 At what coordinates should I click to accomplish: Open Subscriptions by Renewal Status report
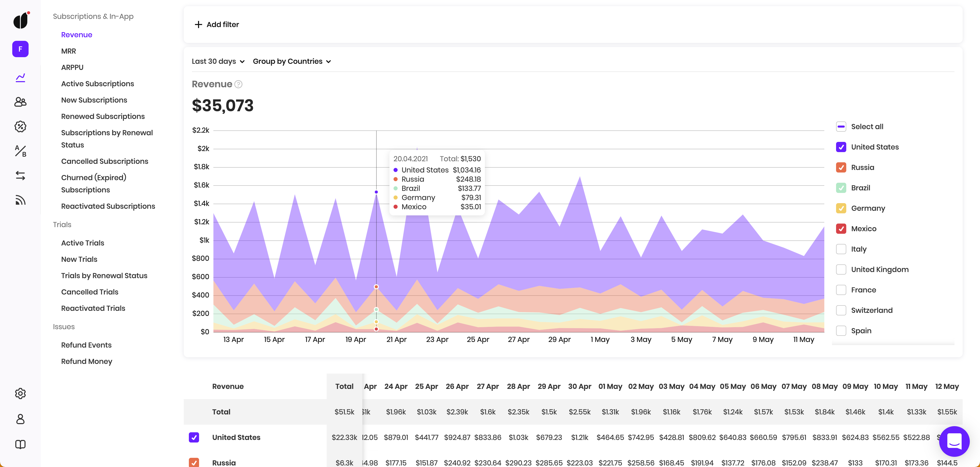[x=107, y=139]
